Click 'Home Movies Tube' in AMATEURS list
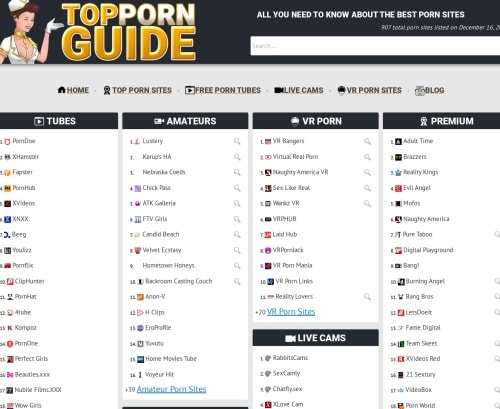Screen dimensions: 500x409 (171, 359)
